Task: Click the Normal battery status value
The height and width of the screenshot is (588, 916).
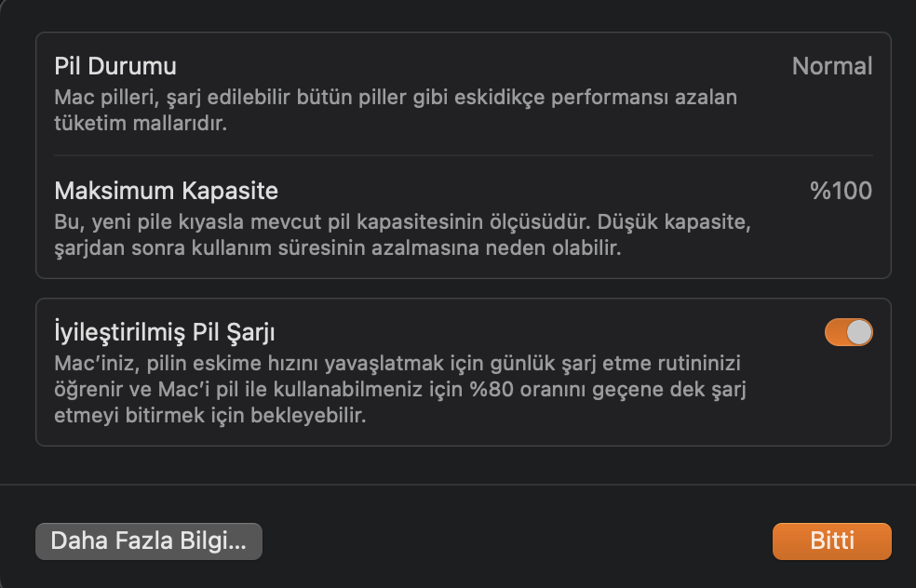Action: [x=831, y=66]
